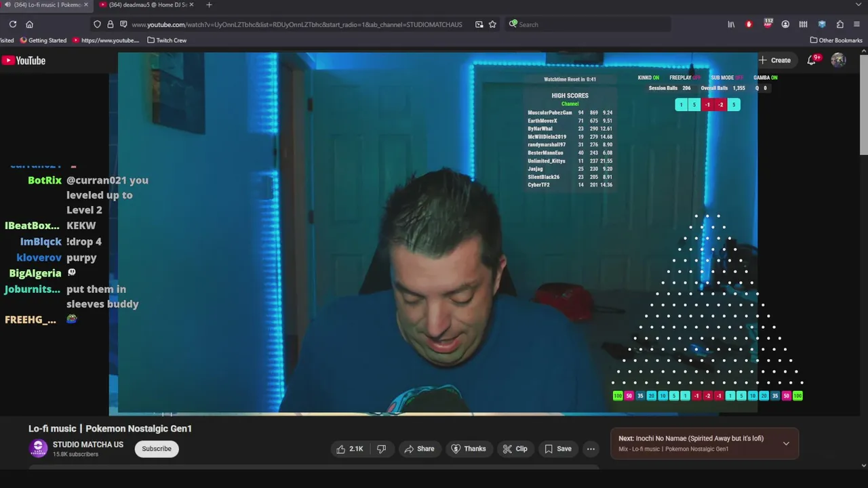Go to the browser home page icon

tap(30, 24)
